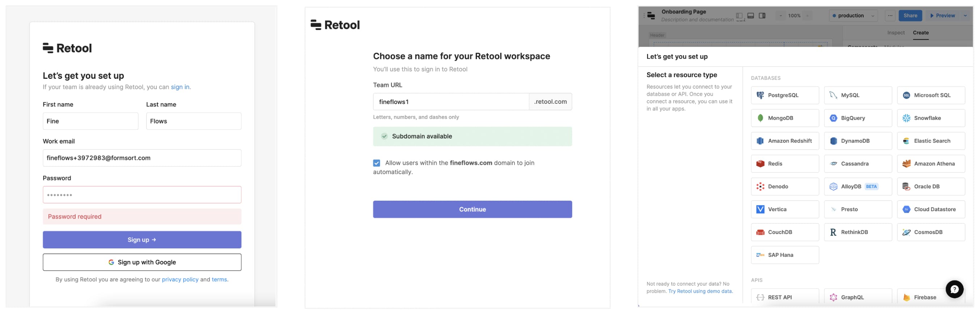Choose the MySQL database icon
Viewport: 980px width, 316px height.
[833, 95]
